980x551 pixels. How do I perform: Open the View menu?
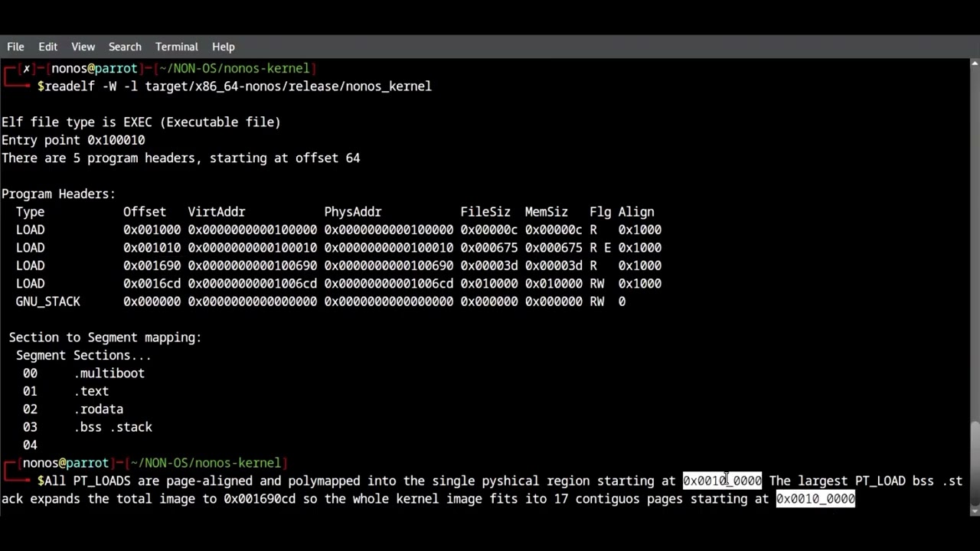(x=83, y=47)
